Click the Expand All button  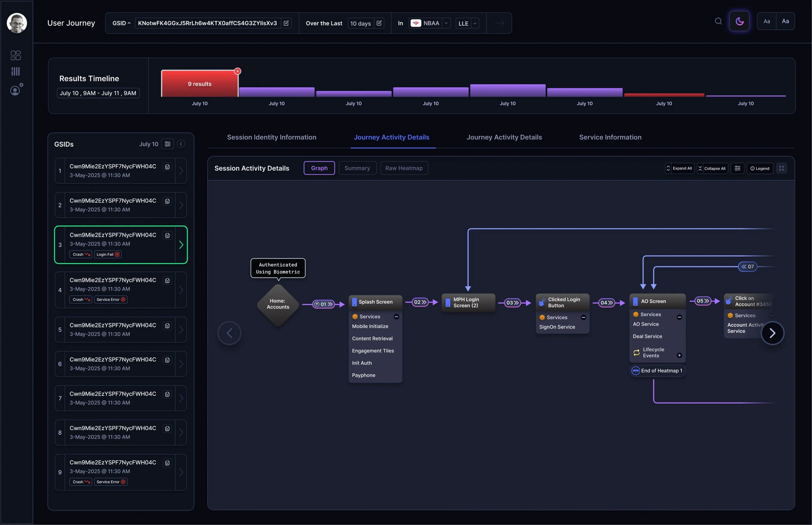click(679, 168)
